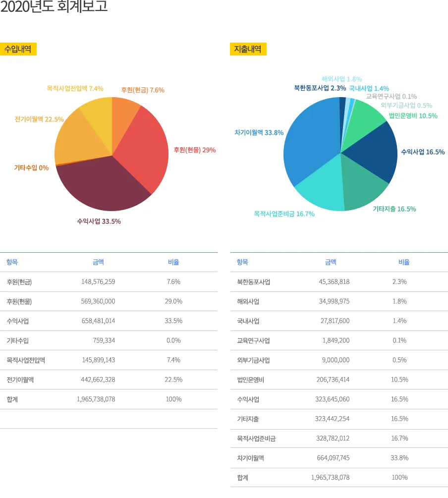Select the yellow 수입내역 heading badge
This screenshot has width=448, height=498.
pos(18,49)
